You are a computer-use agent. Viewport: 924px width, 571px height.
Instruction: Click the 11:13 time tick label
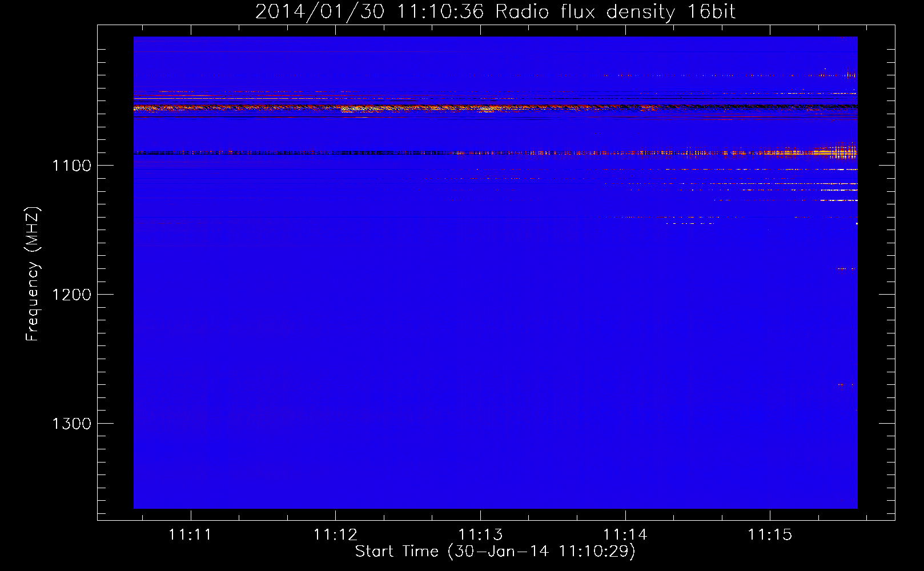pyautogui.click(x=480, y=535)
